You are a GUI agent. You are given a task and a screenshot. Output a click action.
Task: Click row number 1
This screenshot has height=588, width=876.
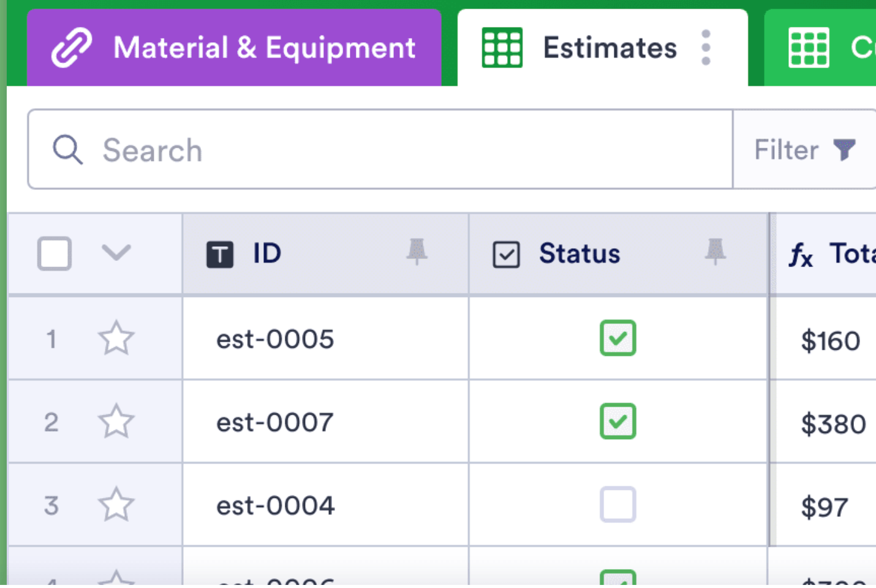pos(51,339)
